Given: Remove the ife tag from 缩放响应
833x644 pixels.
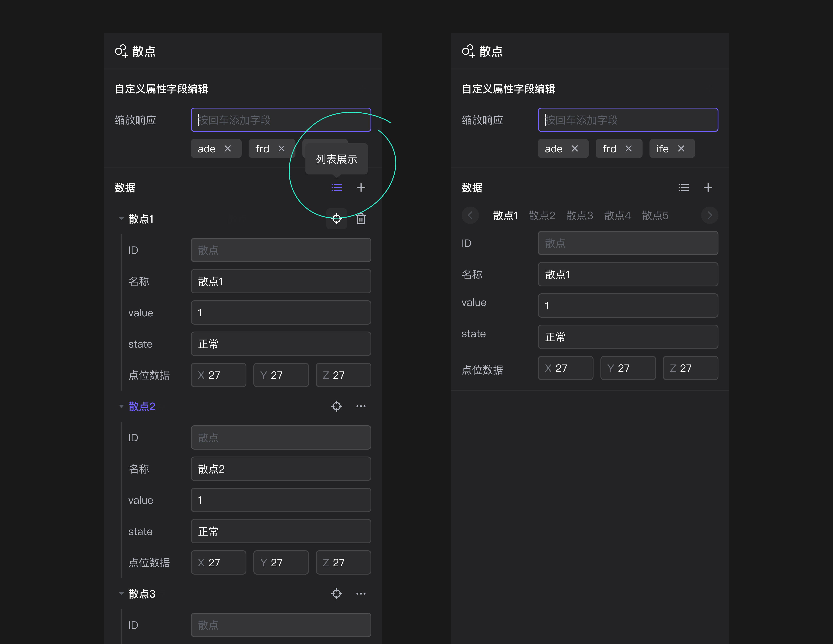Looking at the screenshot, I should coord(681,148).
